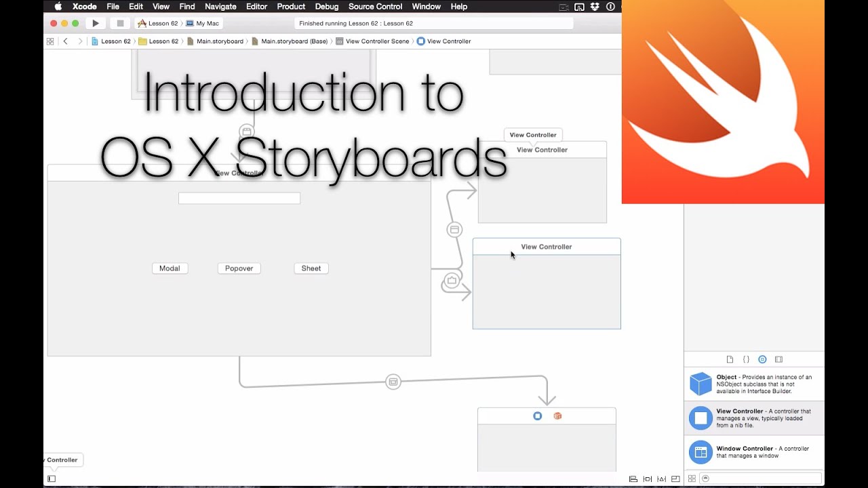This screenshot has width=868, height=488.
Task: Open the View menu
Action: (161, 6)
